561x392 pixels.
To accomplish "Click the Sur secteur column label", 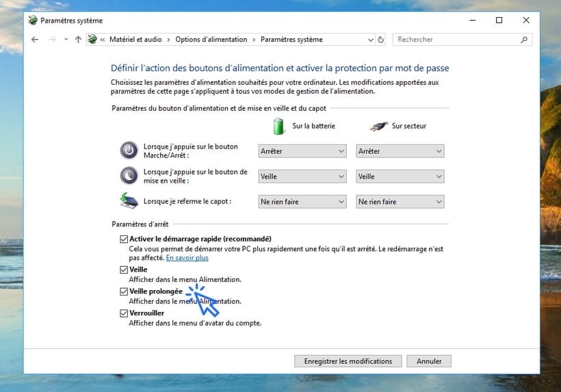I will click(x=409, y=126).
